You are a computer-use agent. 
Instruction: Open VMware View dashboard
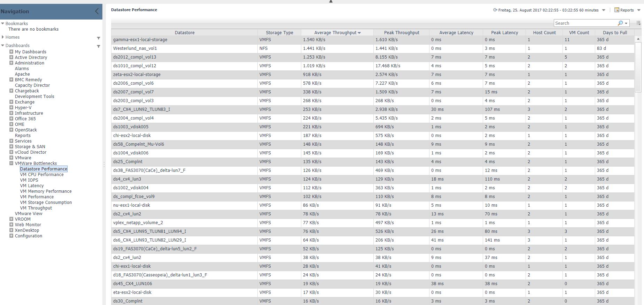(x=29, y=214)
